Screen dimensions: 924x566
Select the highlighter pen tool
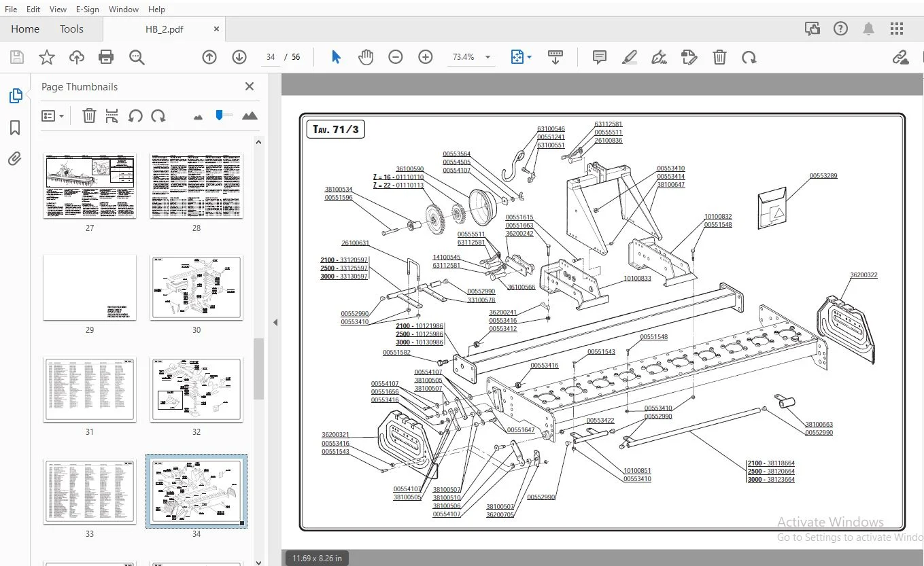click(x=630, y=57)
